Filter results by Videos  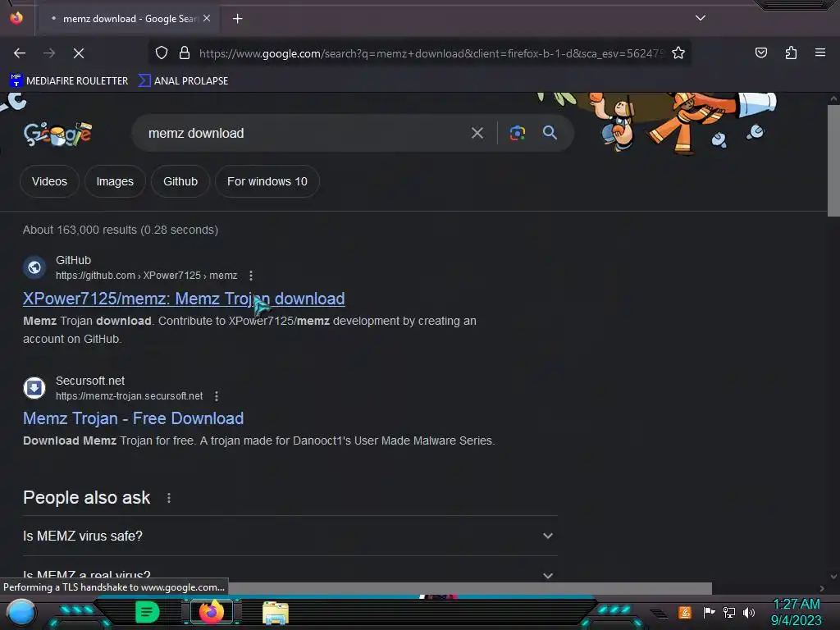[x=49, y=181]
